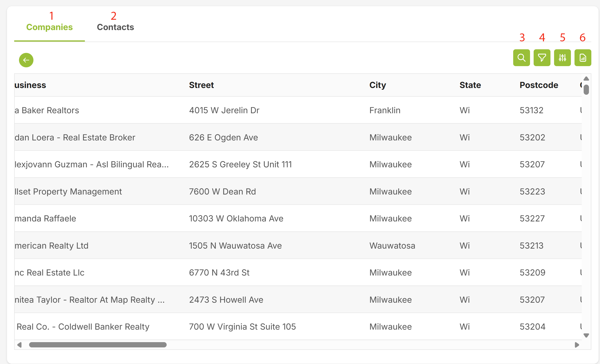Click the City column header
The image size is (600, 364).
point(378,85)
